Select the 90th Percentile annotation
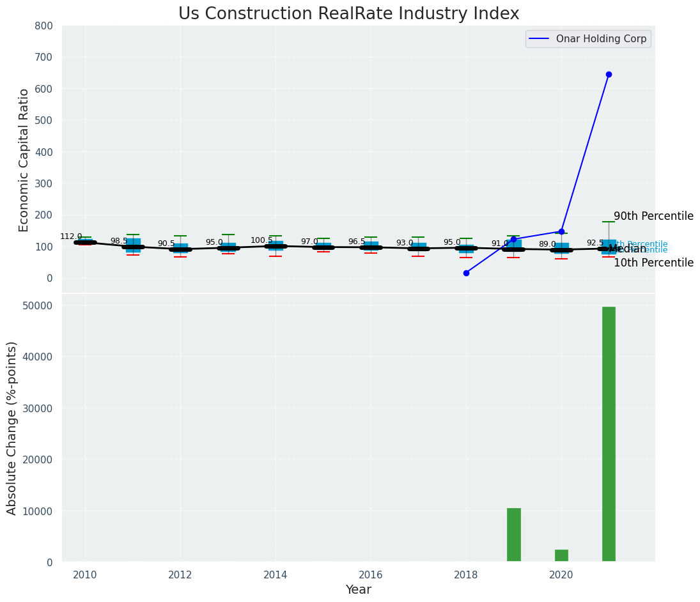This screenshot has height=602, width=700. point(653,216)
